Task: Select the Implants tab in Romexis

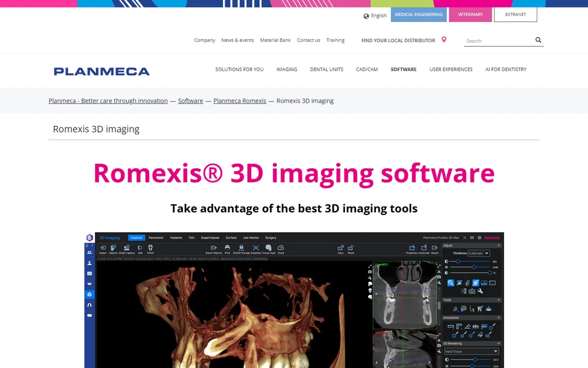Action: (x=176, y=237)
